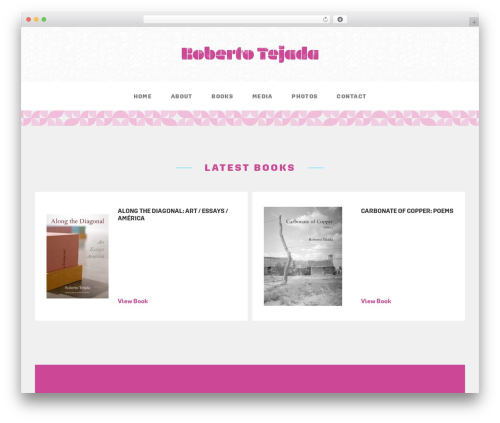The image size is (500, 423).
Task: Open a new tab with the plus button
Action: [474, 22]
